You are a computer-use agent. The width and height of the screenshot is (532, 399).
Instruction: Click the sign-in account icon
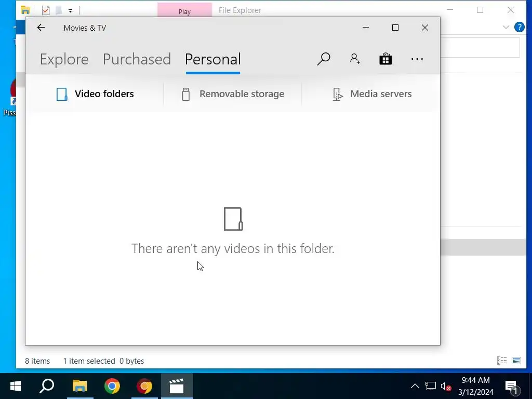[x=355, y=59]
